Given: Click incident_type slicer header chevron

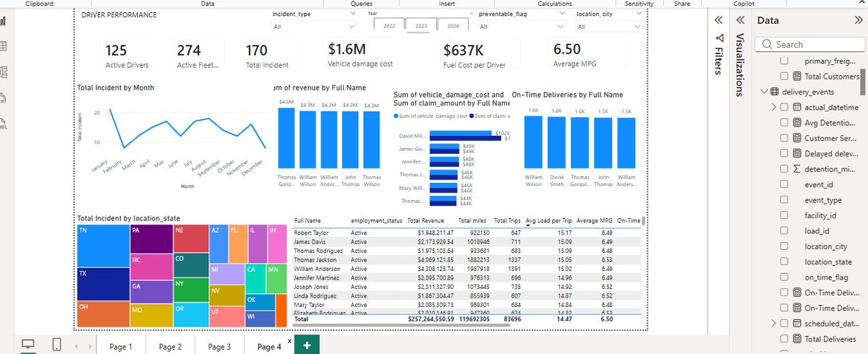Looking at the screenshot, I should pos(352,14).
